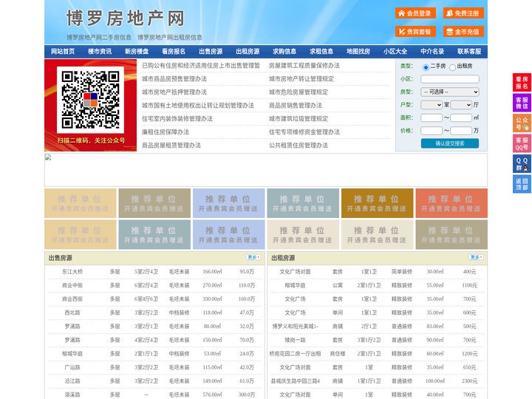
Task: Click the 会员登录 button
Action: tap(415, 13)
